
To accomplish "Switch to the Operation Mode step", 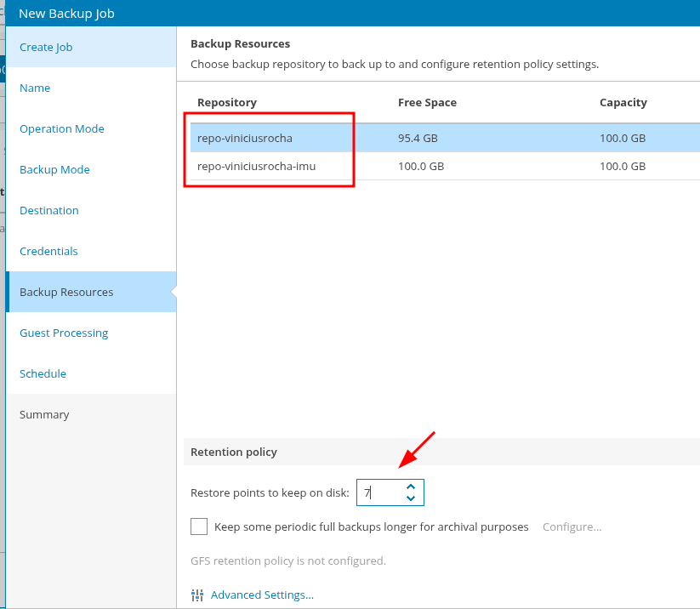I will click(62, 128).
